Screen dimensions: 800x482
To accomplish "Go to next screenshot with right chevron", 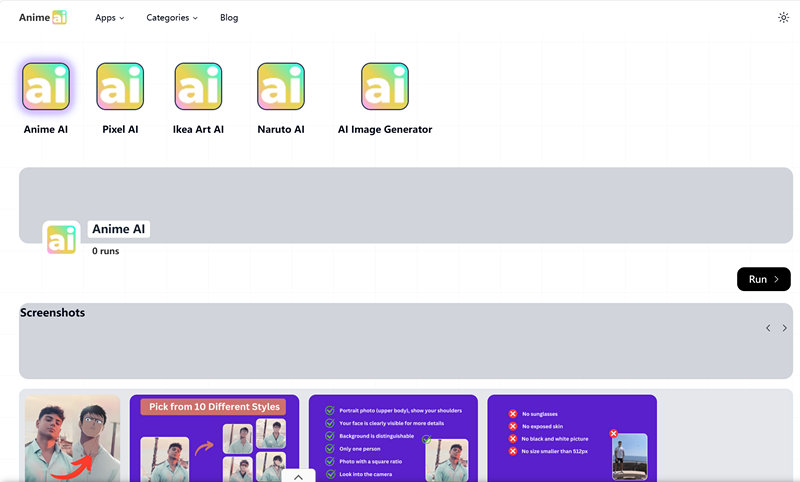I will tap(785, 328).
